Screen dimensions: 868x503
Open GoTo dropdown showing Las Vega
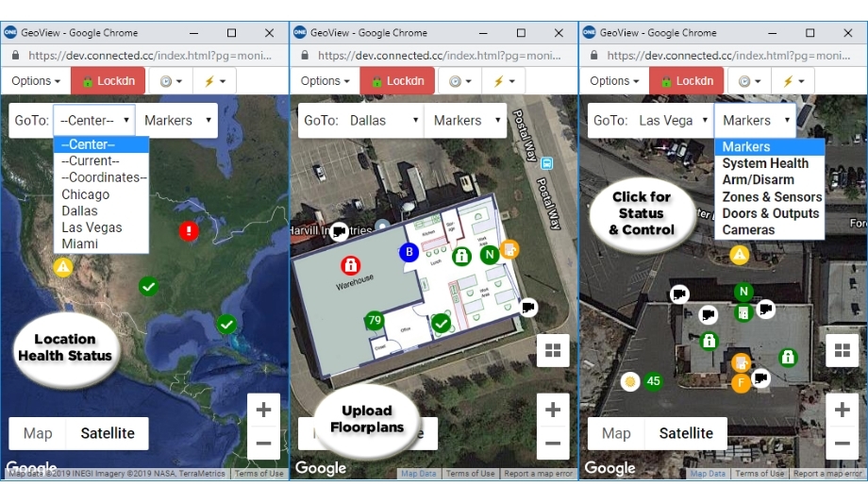[x=673, y=120]
